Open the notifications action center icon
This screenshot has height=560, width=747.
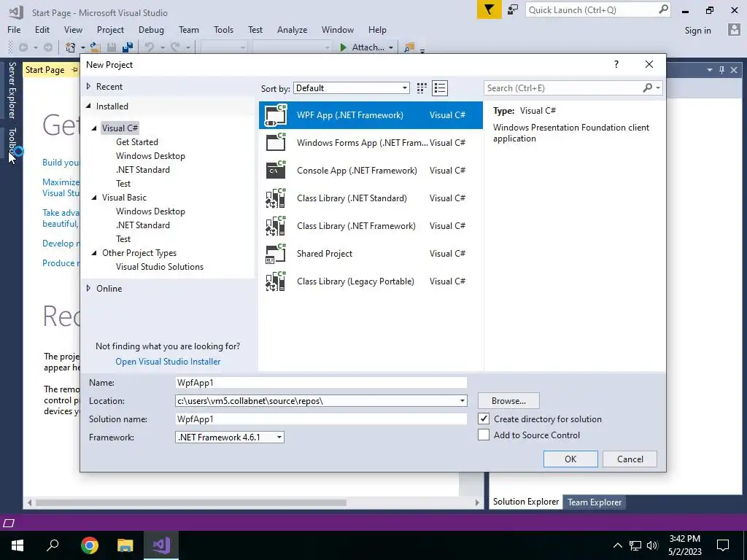723,545
